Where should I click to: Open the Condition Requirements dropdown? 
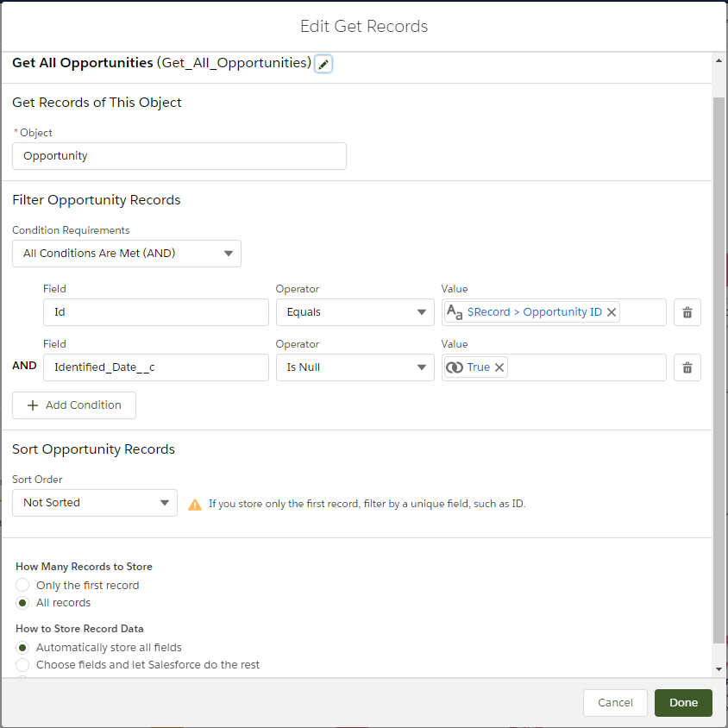(127, 254)
